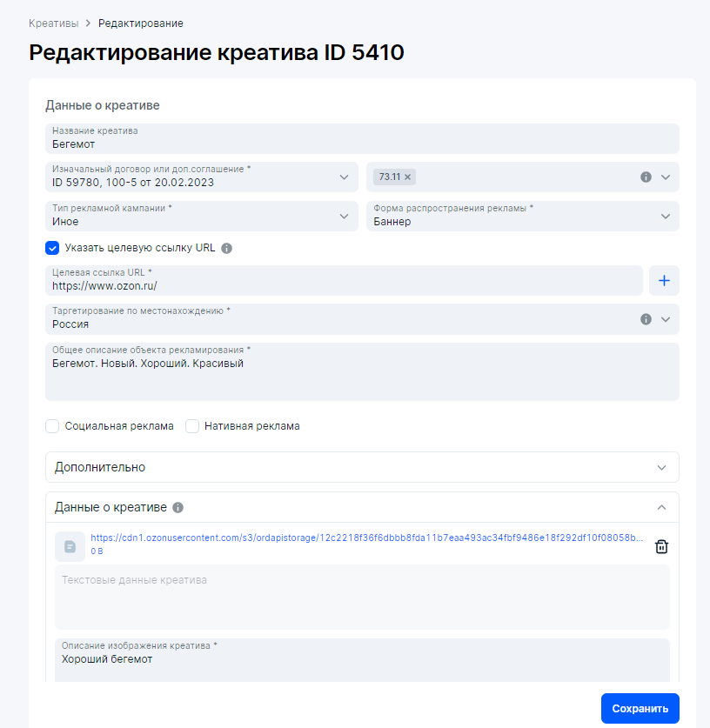Click info icon beside creative data section title

[177, 507]
